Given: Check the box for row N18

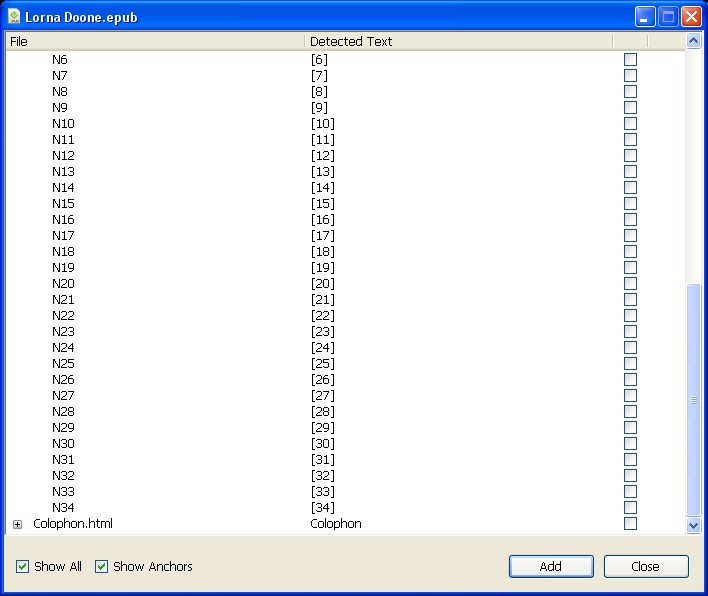Looking at the screenshot, I should coord(630,251).
